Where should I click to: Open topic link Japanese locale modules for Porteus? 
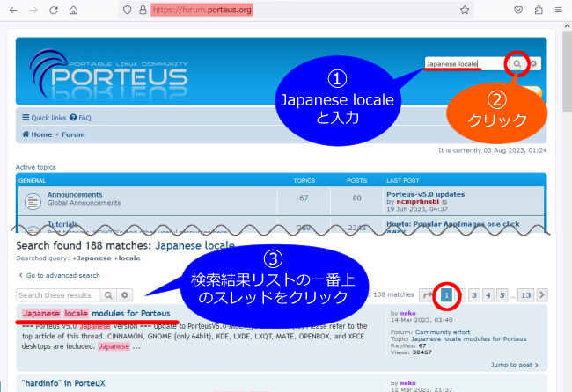[x=469, y=338]
